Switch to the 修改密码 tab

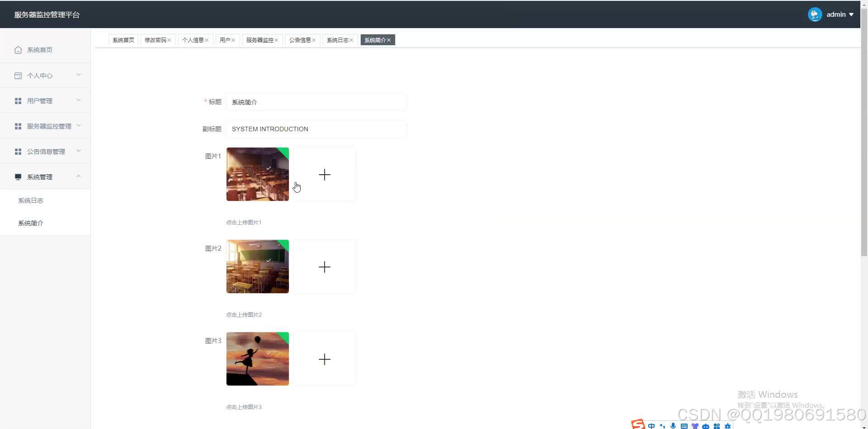155,40
